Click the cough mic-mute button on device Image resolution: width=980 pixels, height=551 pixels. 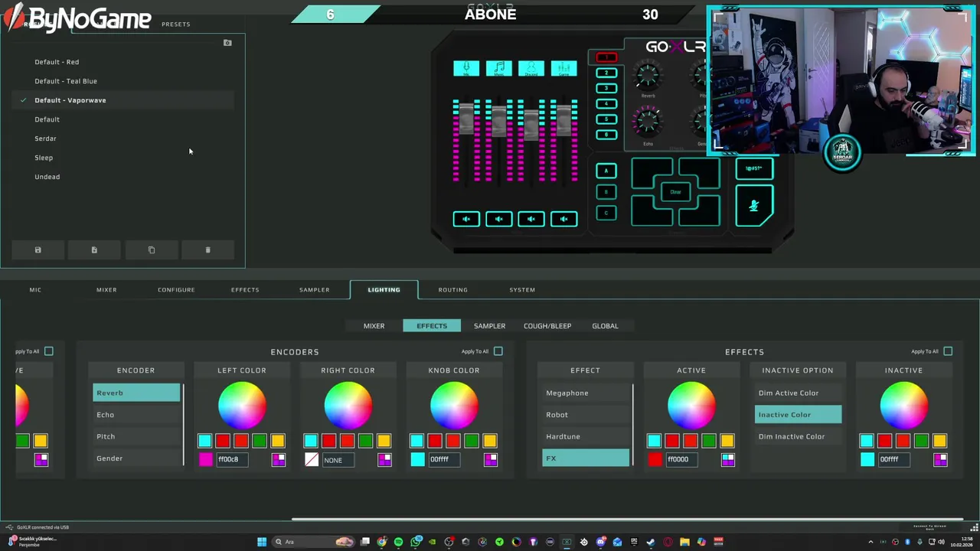coord(754,205)
